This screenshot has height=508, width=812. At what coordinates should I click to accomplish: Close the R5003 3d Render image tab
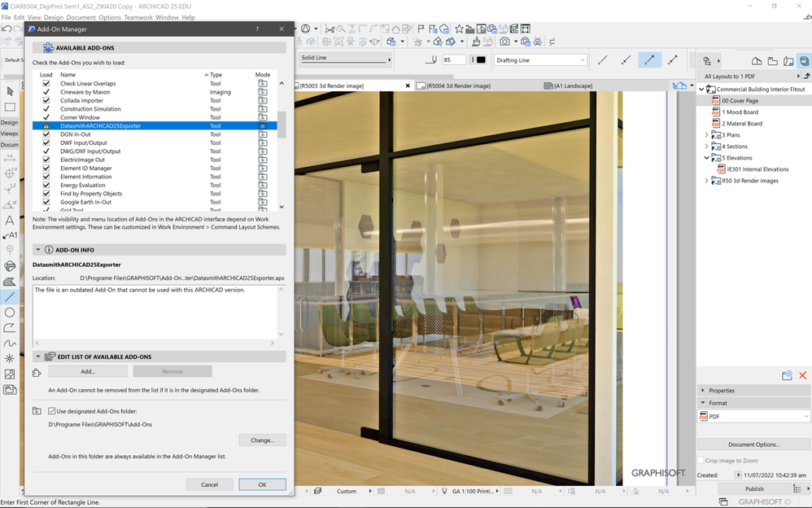[x=408, y=85]
